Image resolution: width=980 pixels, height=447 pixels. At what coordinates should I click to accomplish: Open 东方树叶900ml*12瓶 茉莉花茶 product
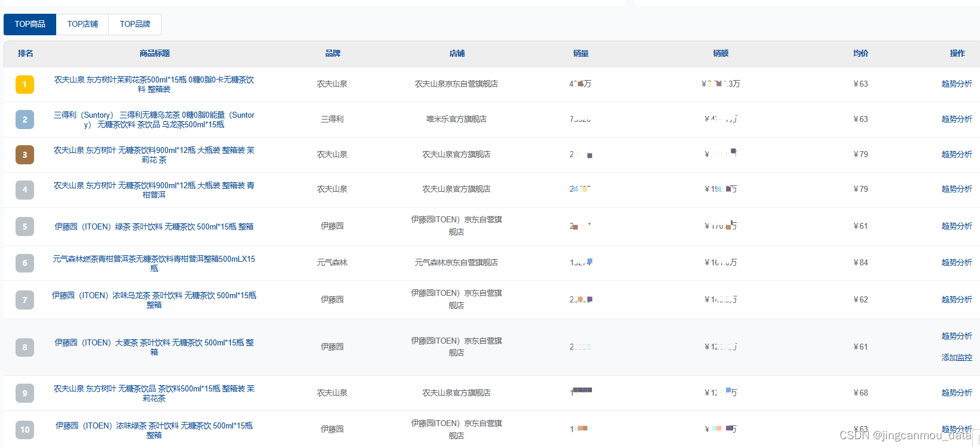pyautogui.click(x=154, y=155)
